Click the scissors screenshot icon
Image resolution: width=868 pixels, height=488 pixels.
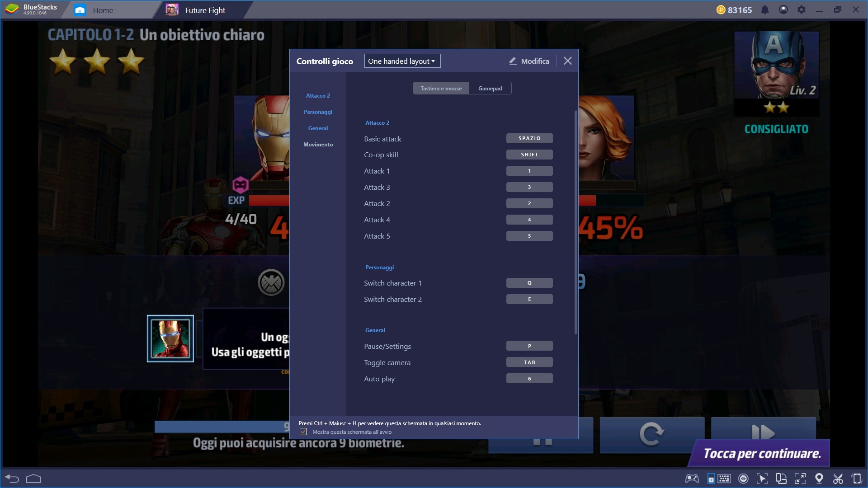point(838,479)
